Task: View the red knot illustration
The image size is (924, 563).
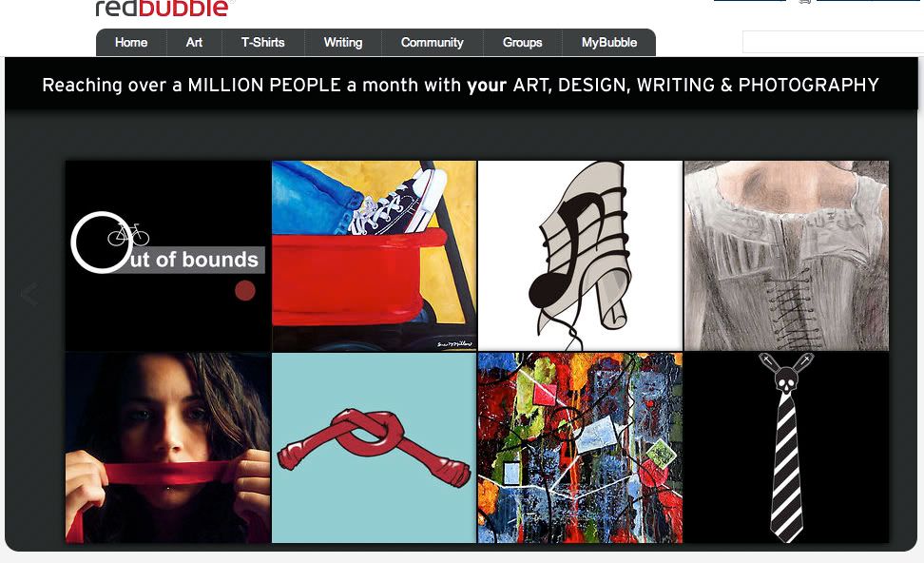Action: [x=375, y=448]
